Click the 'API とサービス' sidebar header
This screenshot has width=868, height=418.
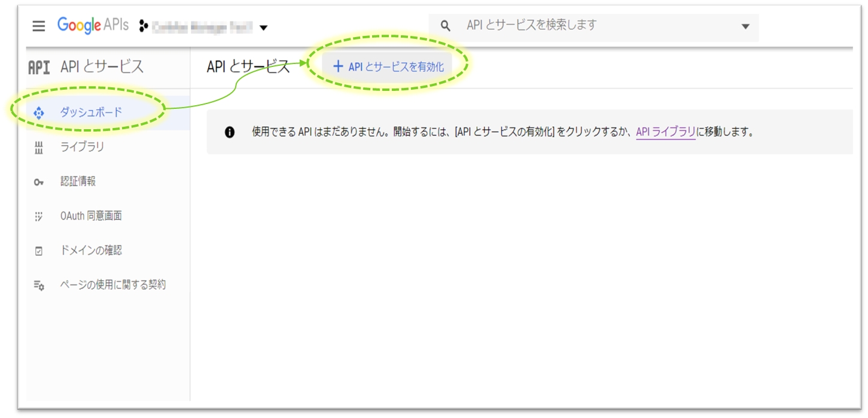(102, 67)
